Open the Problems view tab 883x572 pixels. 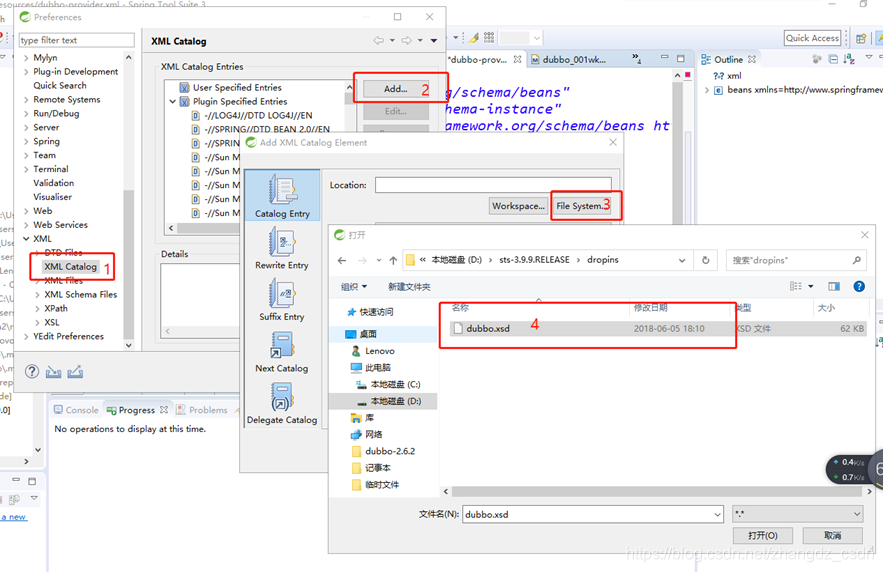click(x=202, y=410)
